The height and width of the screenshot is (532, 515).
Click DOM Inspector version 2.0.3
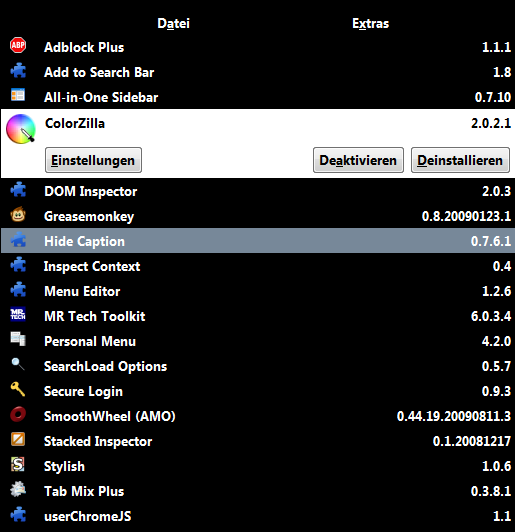click(x=497, y=191)
